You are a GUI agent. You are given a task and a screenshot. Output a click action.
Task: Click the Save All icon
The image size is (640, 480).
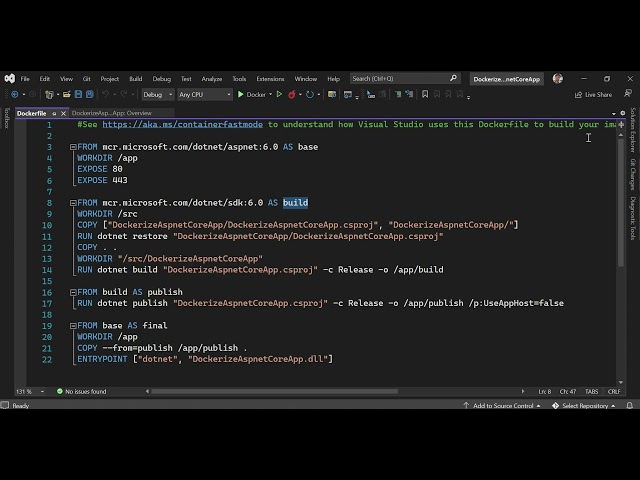(90, 95)
